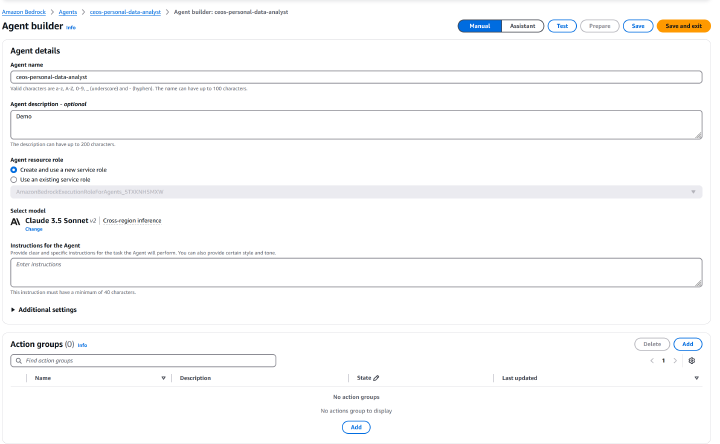The height and width of the screenshot is (444, 720).
Task: Open Agents in the breadcrumb
Action: [x=68, y=11]
